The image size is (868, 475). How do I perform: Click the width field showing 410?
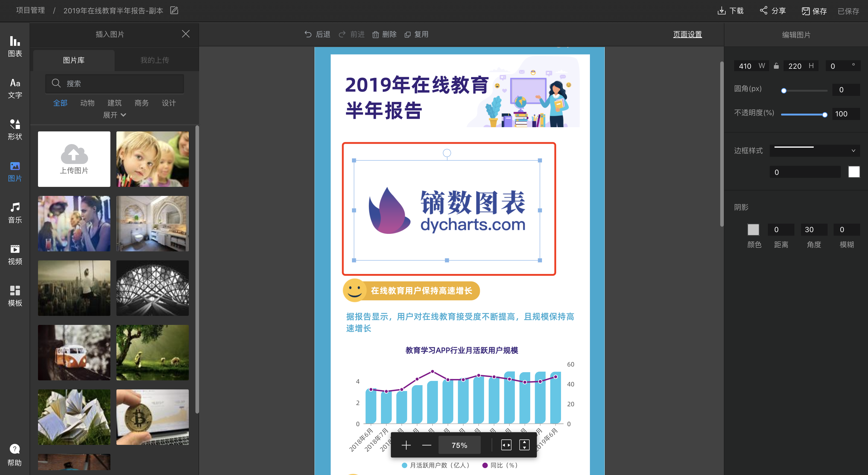click(x=751, y=66)
